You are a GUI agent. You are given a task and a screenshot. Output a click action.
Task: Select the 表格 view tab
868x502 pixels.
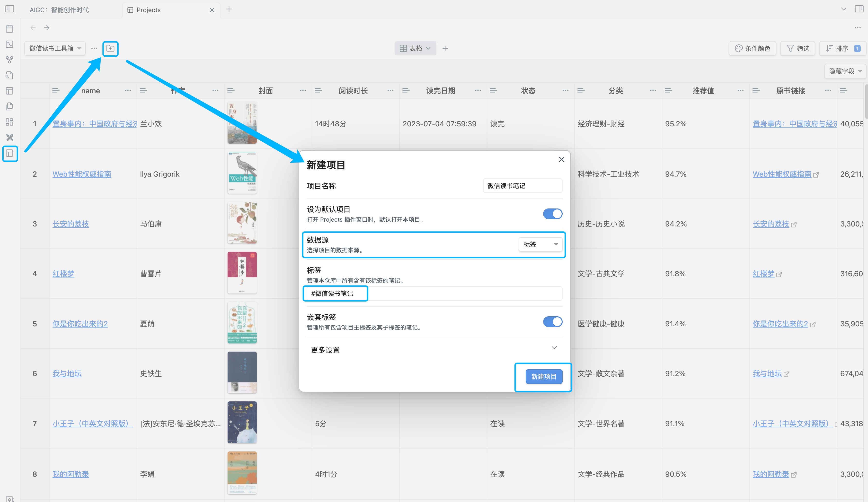pos(415,49)
